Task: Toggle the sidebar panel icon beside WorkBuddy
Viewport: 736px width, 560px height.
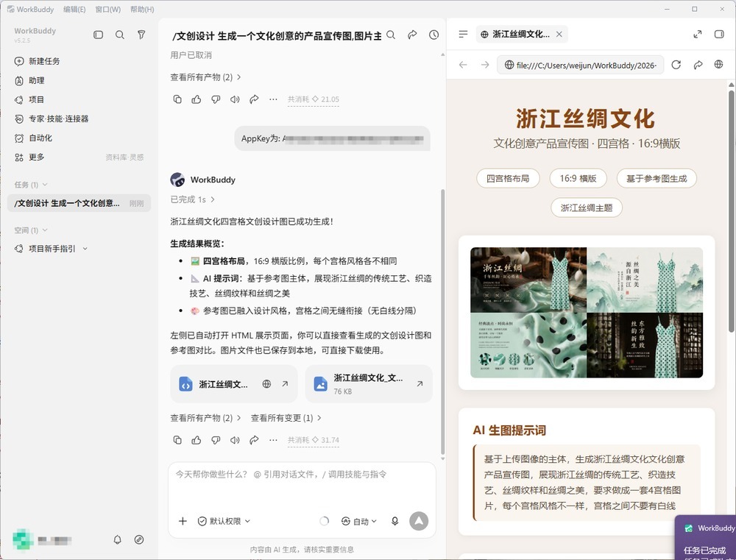Action: pyautogui.click(x=98, y=35)
